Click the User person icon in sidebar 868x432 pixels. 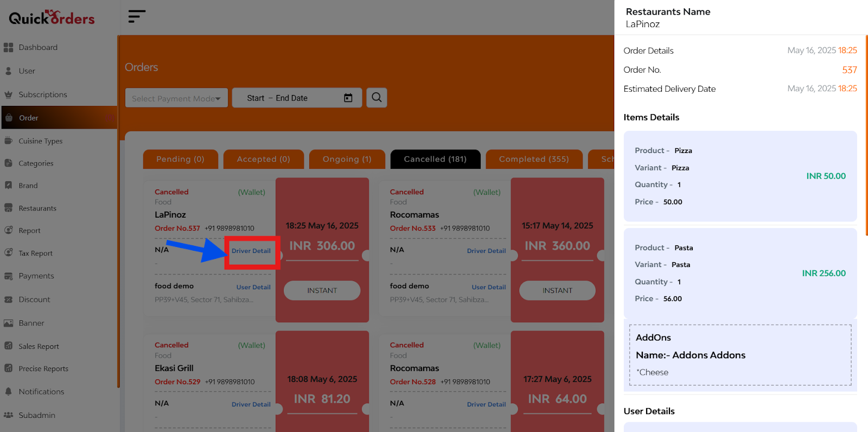(x=8, y=71)
